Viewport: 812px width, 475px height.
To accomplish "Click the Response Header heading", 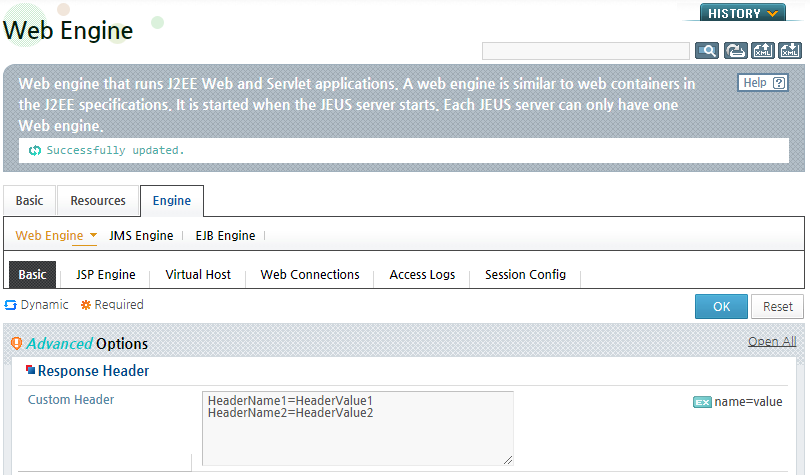I will (x=93, y=371).
